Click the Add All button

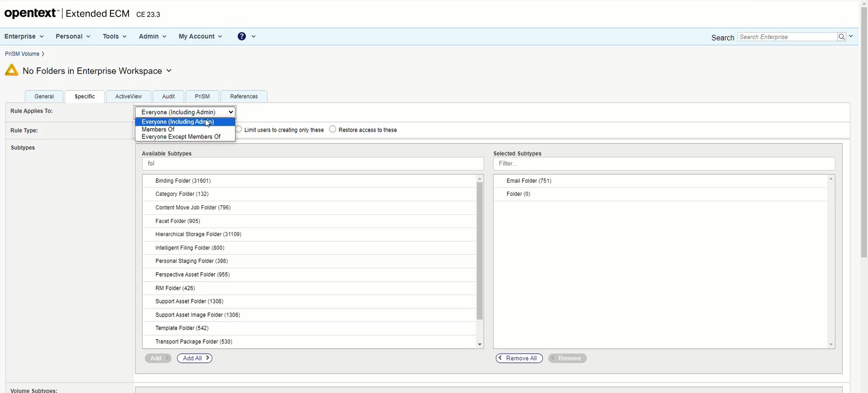tap(195, 358)
